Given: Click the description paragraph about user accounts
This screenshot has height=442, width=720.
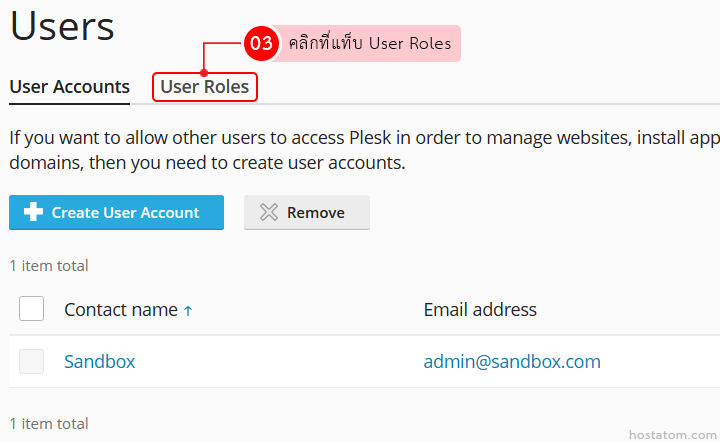Looking at the screenshot, I should point(360,150).
